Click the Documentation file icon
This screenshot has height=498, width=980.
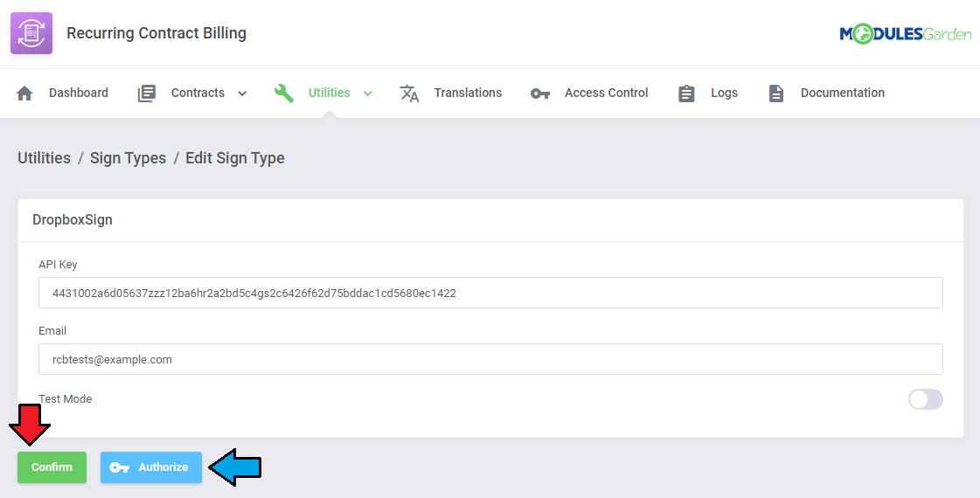(775, 93)
